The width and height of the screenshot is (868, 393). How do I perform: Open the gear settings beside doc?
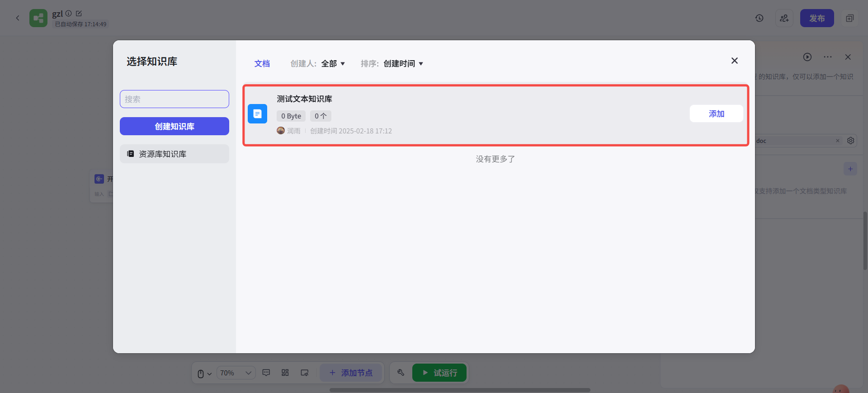coord(851,141)
